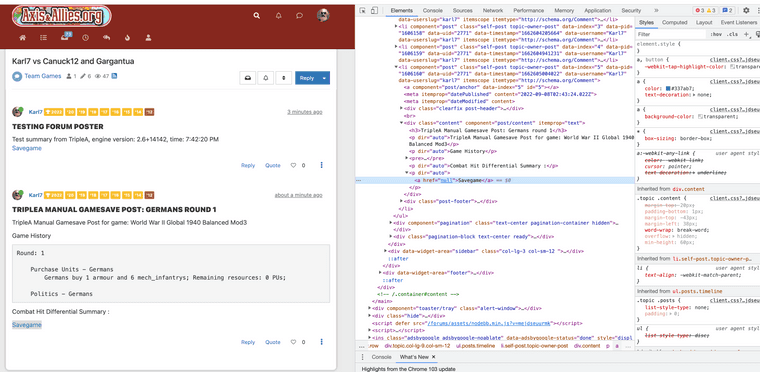This screenshot has height=372, width=760.
Task: Expand the sidebar widget-area div node
Action: [386, 251]
